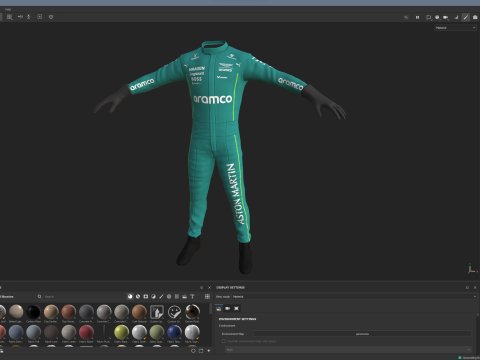The image size is (480, 360).
Task: Click the stacked icon at bottom-left corner
Action: [x=2, y=351]
